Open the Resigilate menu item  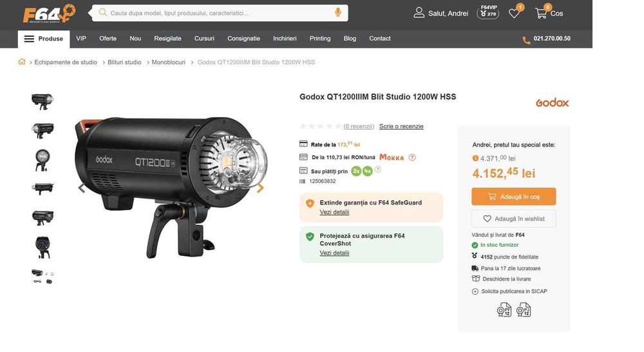click(167, 39)
